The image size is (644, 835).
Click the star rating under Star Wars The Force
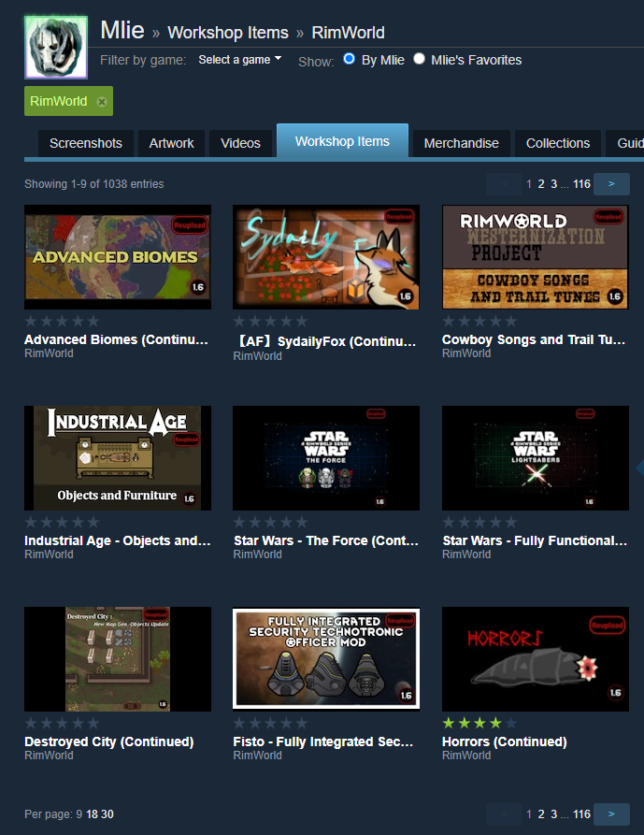pos(270,522)
